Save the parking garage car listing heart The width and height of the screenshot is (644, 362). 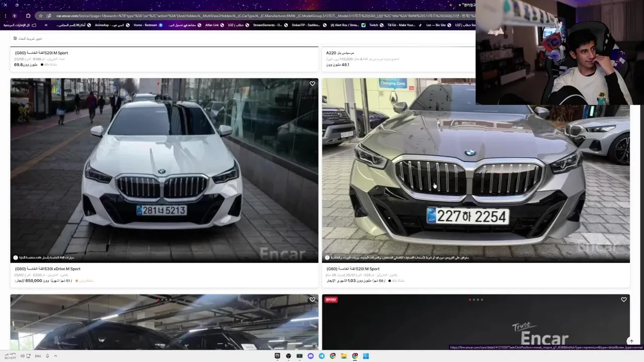312,300
